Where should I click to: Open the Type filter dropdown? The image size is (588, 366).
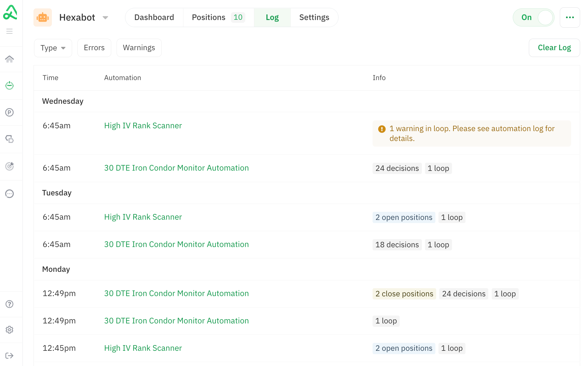53,48
